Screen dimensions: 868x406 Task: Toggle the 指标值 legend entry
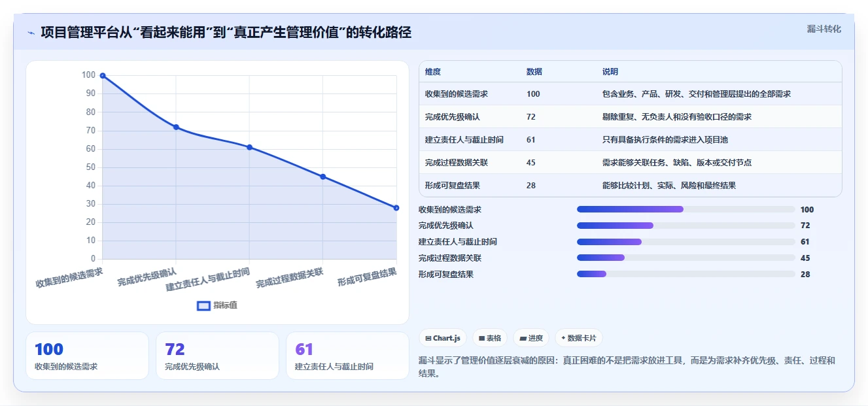[x=217, y=305]
